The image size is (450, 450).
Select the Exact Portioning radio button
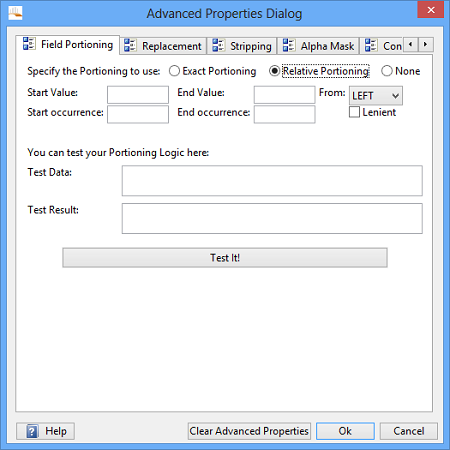[x=174, y=71]
